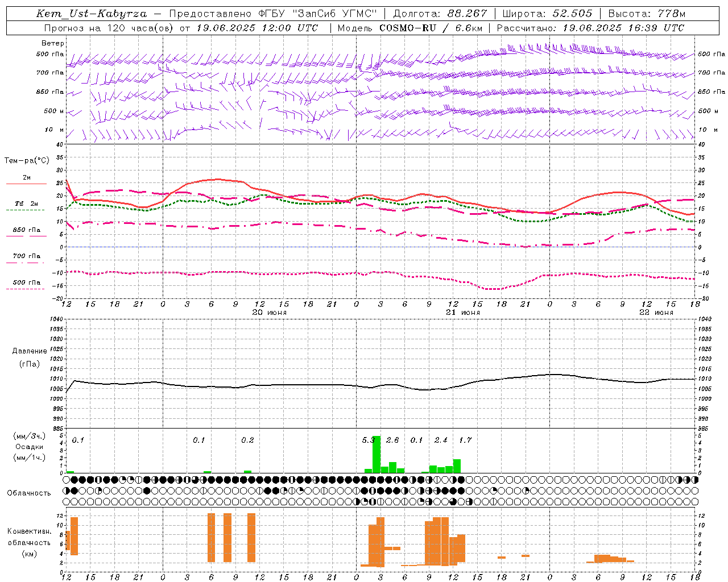The image size is (728, 582).
Task: Click the 'Конвективн.' convective cloud panel label
Action: pyautogui.click(x=30, y=531)
